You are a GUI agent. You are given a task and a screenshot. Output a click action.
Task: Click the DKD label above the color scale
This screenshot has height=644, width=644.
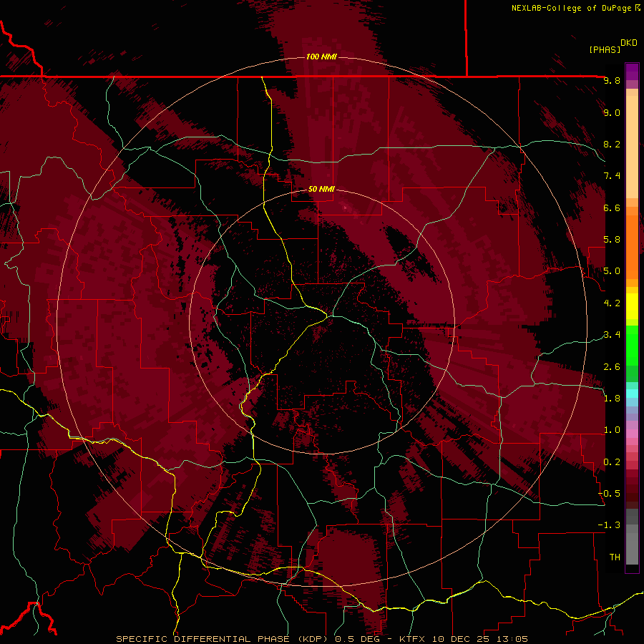(x=629, y=43)
